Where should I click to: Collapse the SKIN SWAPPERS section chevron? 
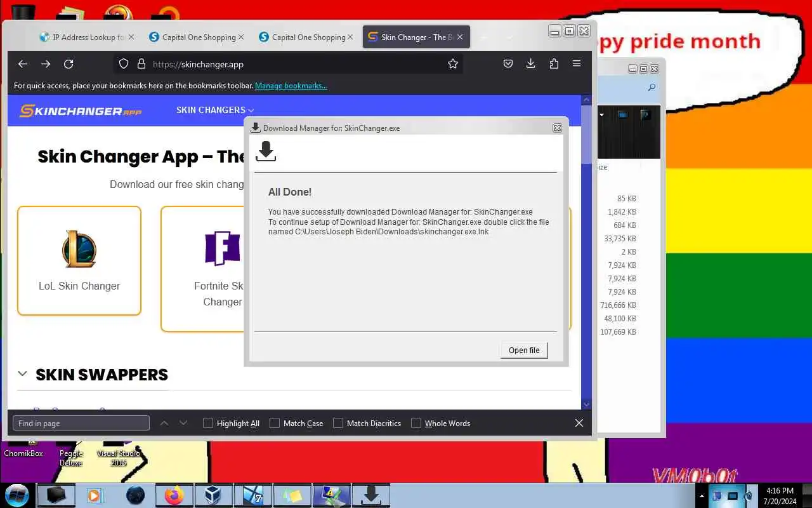[x=22, y=374]
